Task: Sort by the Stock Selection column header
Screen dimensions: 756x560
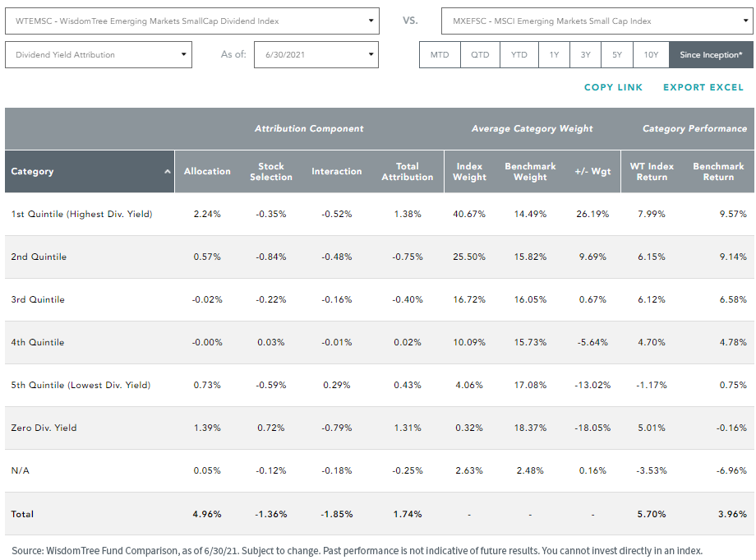Action: [x=271, y=172]
